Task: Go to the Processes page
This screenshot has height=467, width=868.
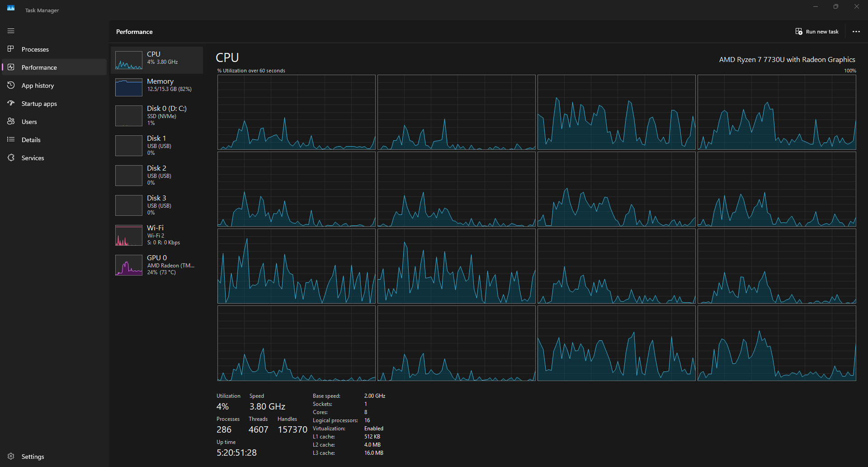Action: 54,49
